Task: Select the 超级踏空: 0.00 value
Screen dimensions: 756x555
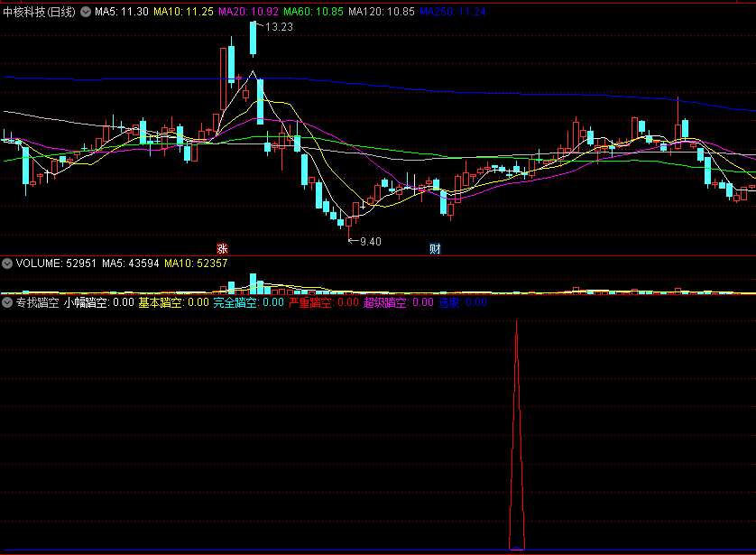Action: tap(398, 302)
